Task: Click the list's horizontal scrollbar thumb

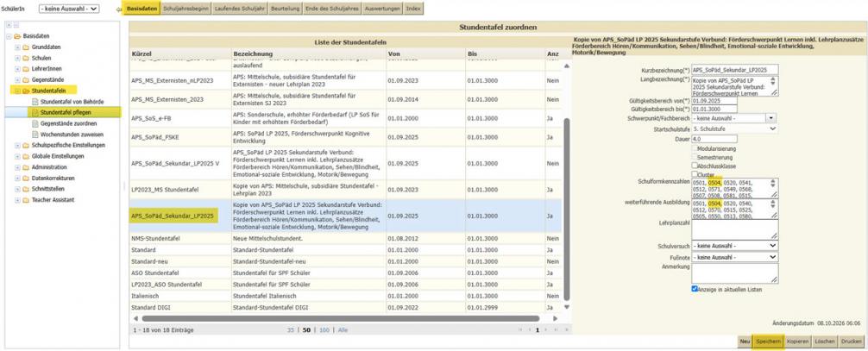Action: coord(341,319)
